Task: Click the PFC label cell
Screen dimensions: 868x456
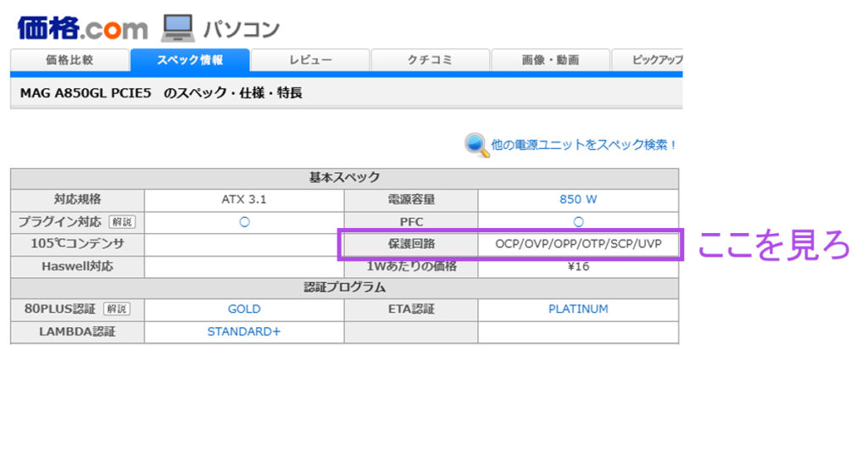Action: (411, 222)
